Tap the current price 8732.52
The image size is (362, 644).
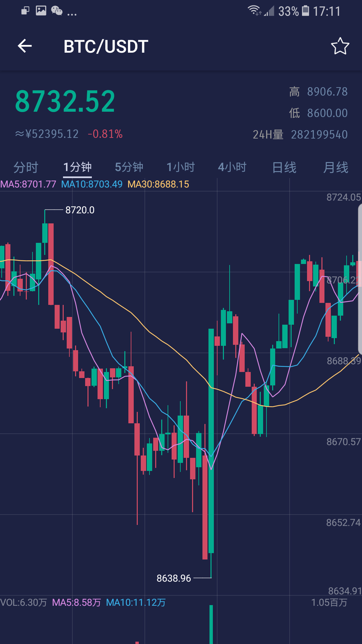pos(65,101)
